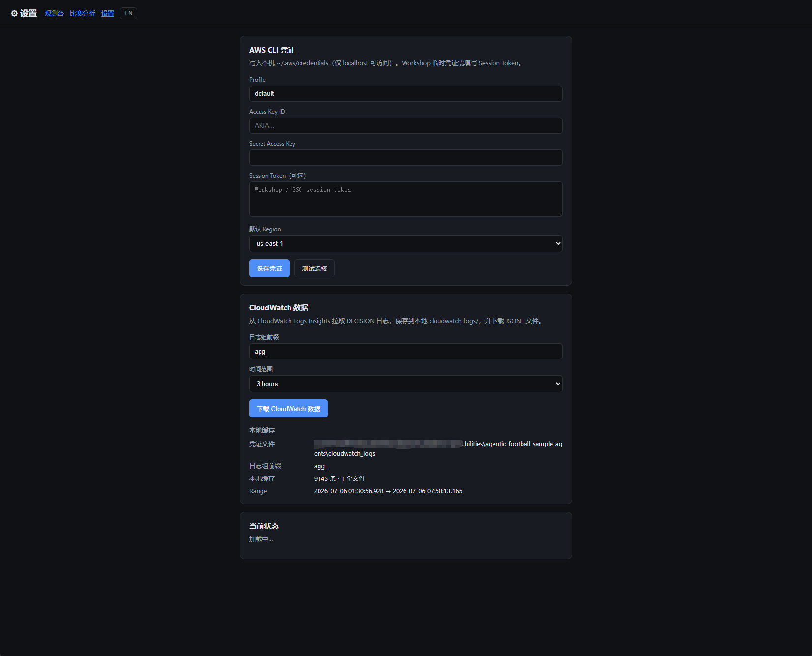
Task: Click the 日志组前缀 input with agg_
Action: click(x=406, y=351)
